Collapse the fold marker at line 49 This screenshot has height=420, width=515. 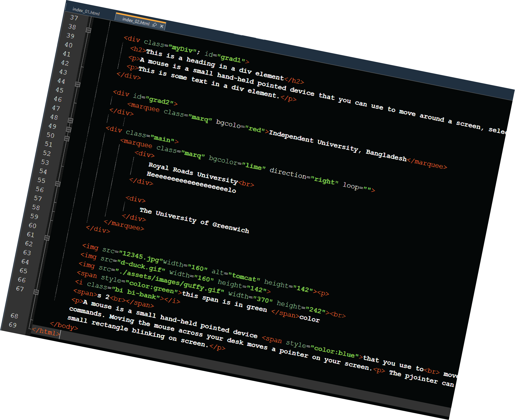pos(69,130)
